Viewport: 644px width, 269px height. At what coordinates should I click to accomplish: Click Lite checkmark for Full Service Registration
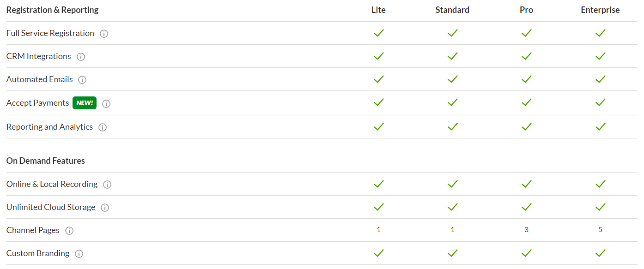tap(379, 33)
